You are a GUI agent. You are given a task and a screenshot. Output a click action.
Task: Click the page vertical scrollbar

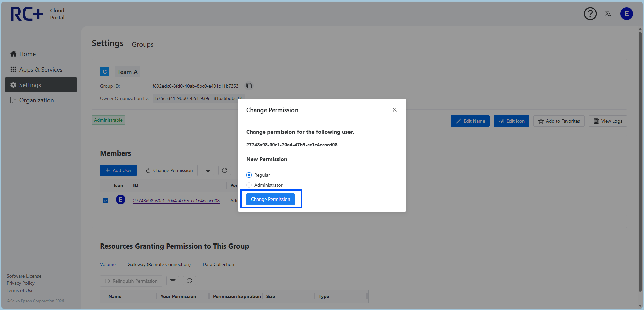[x=640, y=161]
